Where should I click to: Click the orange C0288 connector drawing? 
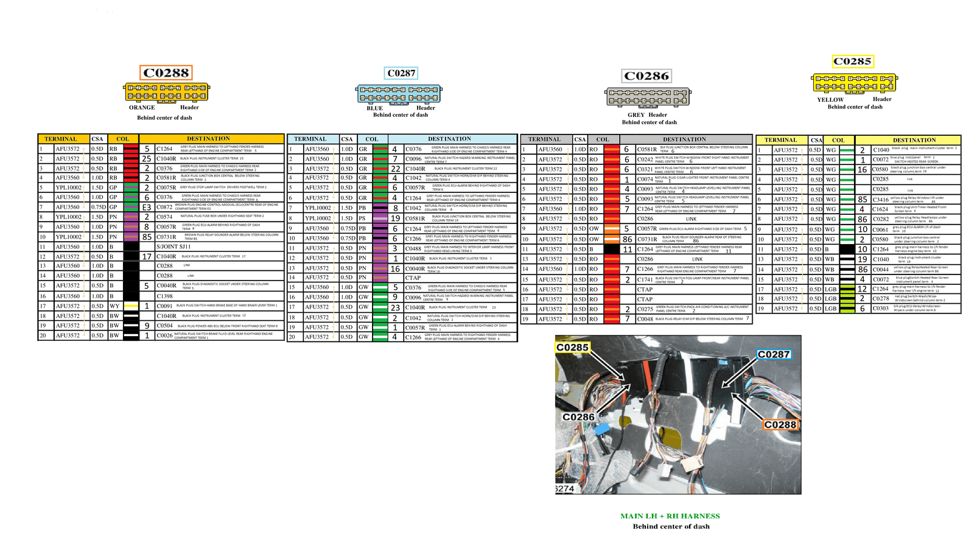point(166,92)
